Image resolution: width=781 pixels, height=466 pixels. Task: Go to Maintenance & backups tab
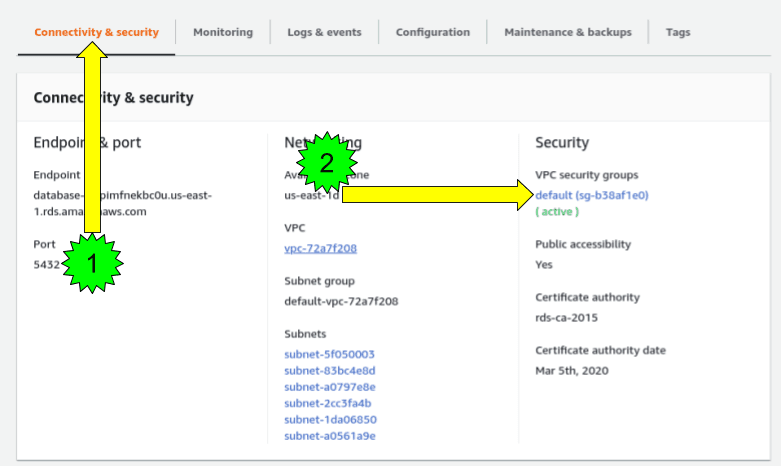[x=567, y=32]
